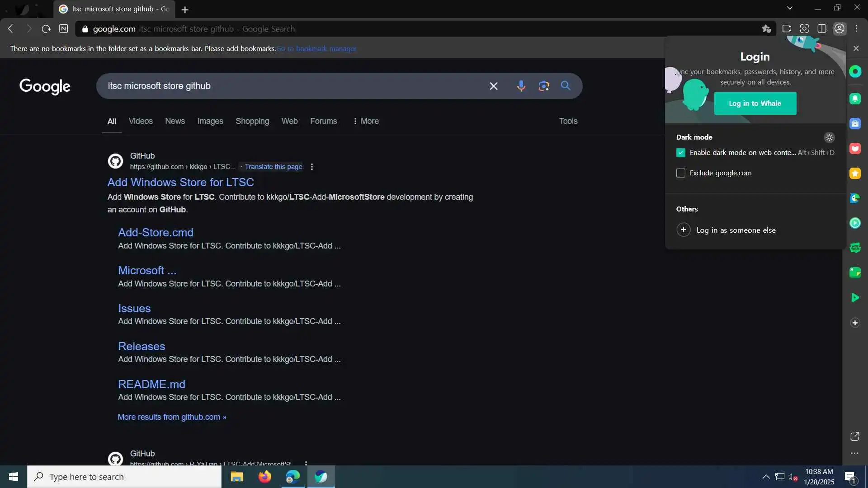Uncheck Enable dark mode on web content

681,153
